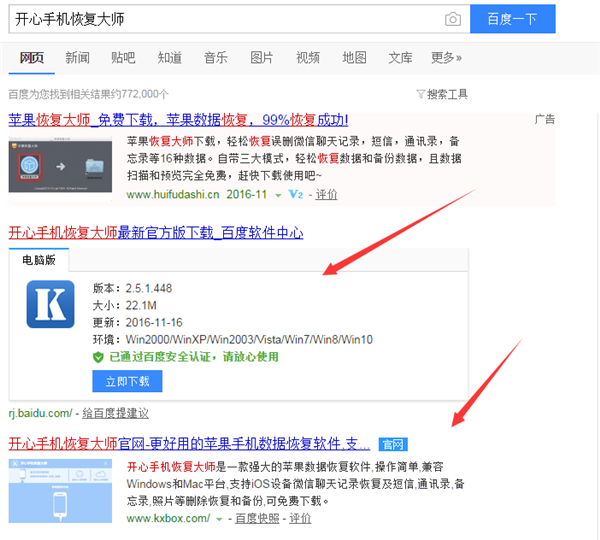Go to the 知道 tab
Screen dimensions: 600x540
[170, 58]
